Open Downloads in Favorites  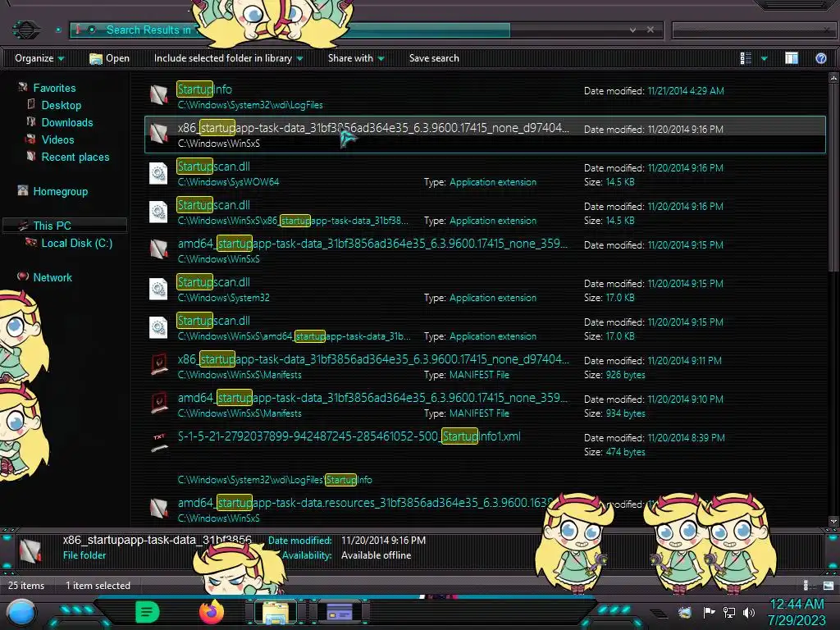pyautogui.click(x=67, y=122)
